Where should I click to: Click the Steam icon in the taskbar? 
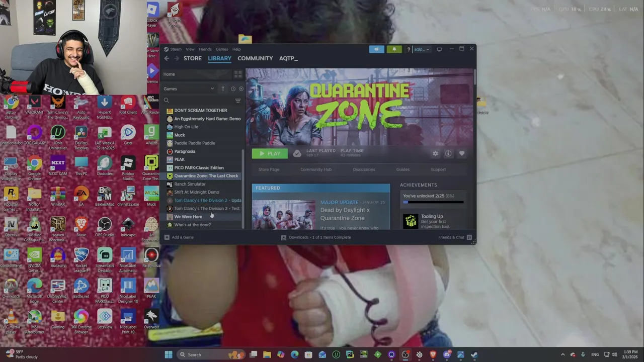[x=474, y=354]
